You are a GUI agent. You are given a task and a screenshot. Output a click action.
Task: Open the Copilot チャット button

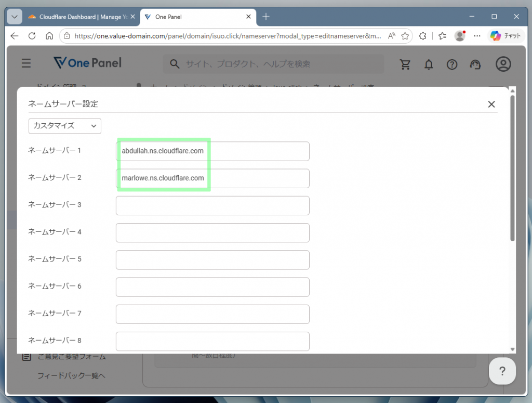pos(506,36)
